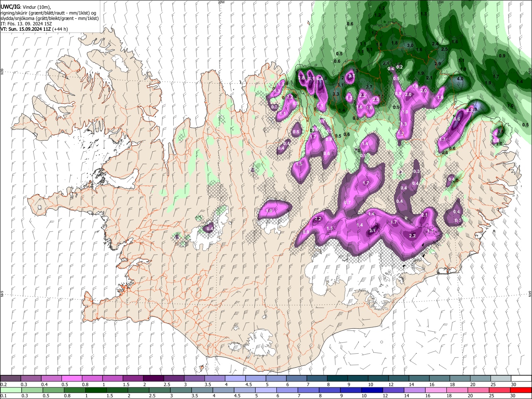Click the 'Vindur (10m)' legend text
This screenshot has width=532, height=399.
click(35, 7)
